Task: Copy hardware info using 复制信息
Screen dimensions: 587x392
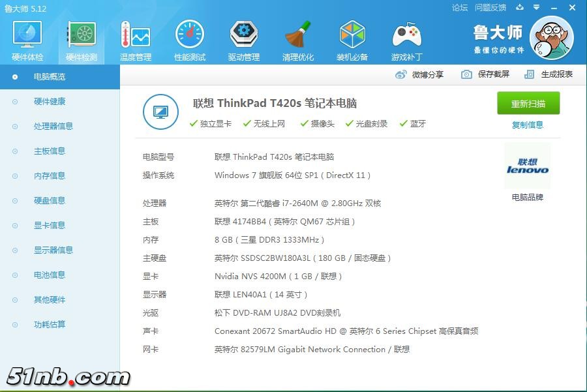Action: click(528, 125)
